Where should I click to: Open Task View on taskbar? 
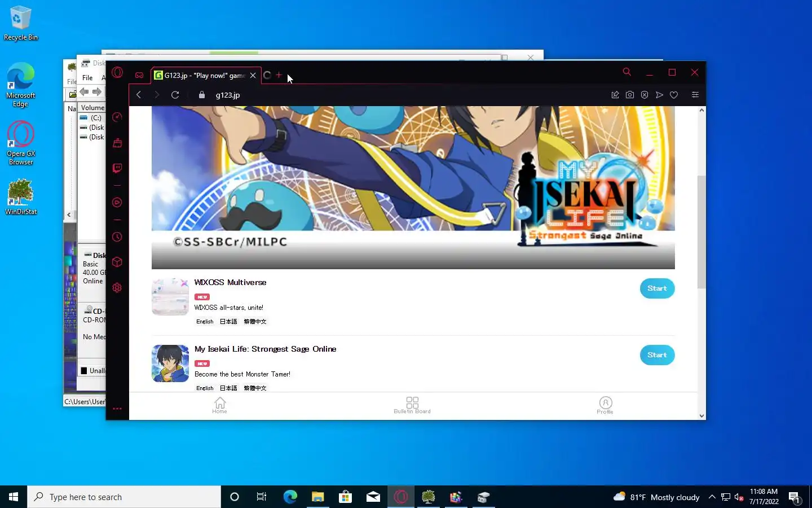tap(262, 497)
